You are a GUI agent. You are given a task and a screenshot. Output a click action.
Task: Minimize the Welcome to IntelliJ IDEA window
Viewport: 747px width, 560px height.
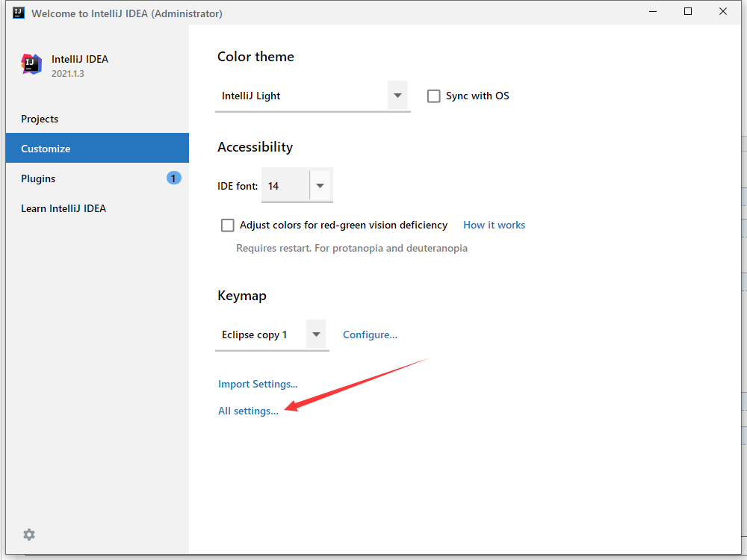coord(653,11)
